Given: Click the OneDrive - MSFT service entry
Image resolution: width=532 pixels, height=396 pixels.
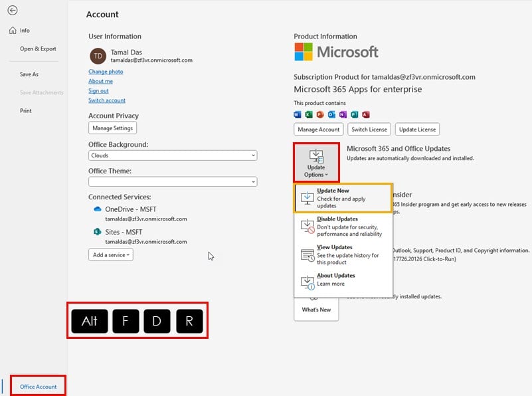Looking at the screenshot, I should (140, 213).
